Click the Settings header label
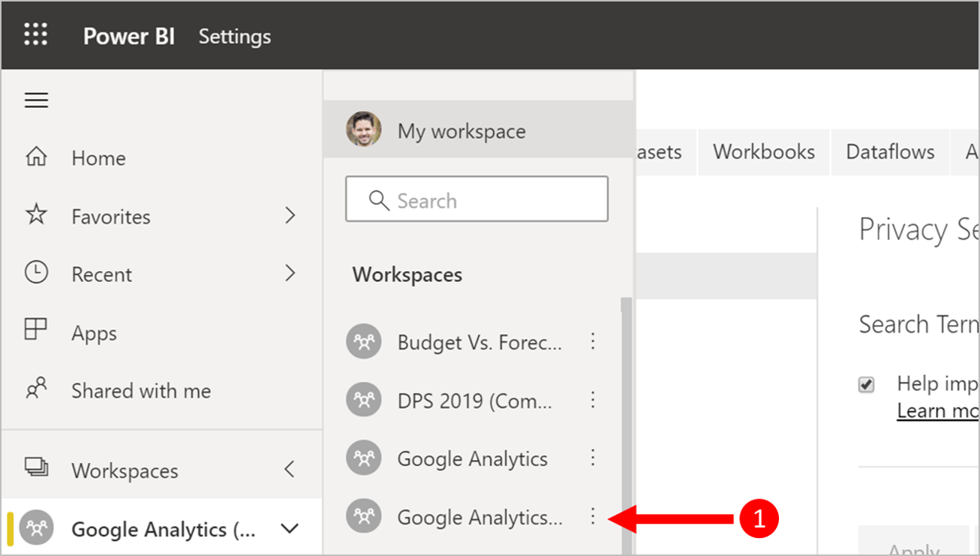The image size is (980, 556). pos(235,36)
